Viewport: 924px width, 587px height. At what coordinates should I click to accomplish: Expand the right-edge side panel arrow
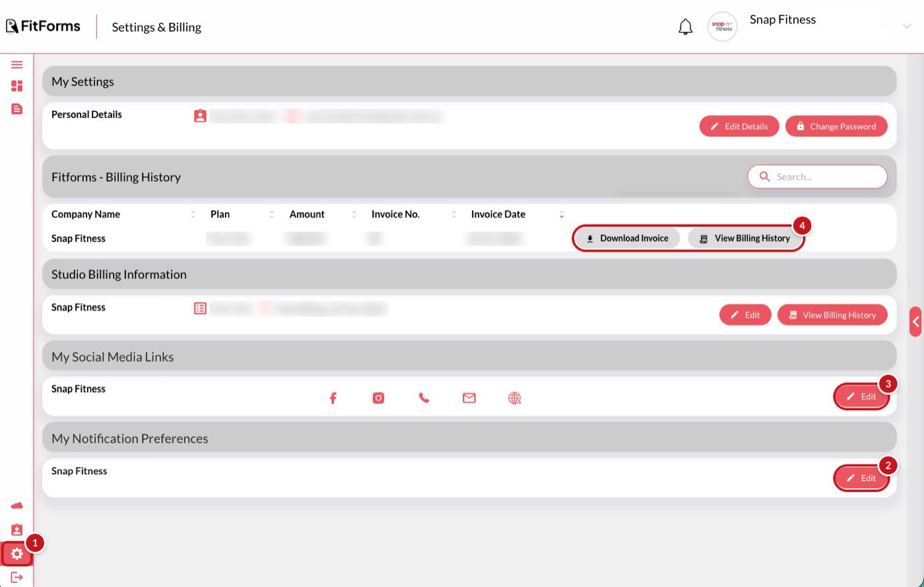pos(915,322)
